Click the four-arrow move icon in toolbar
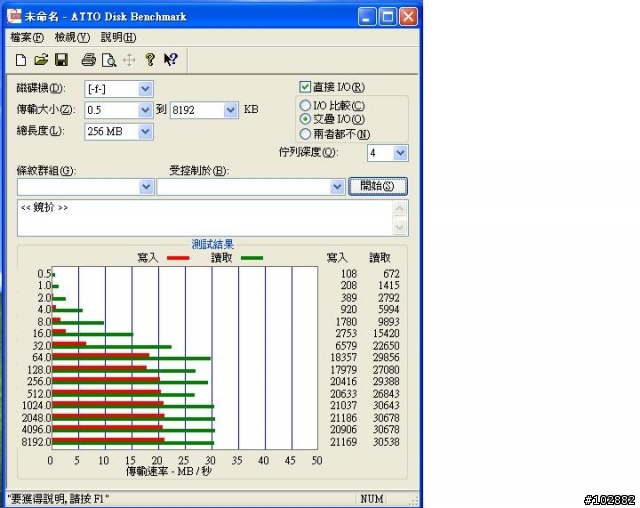 [129, 60]
